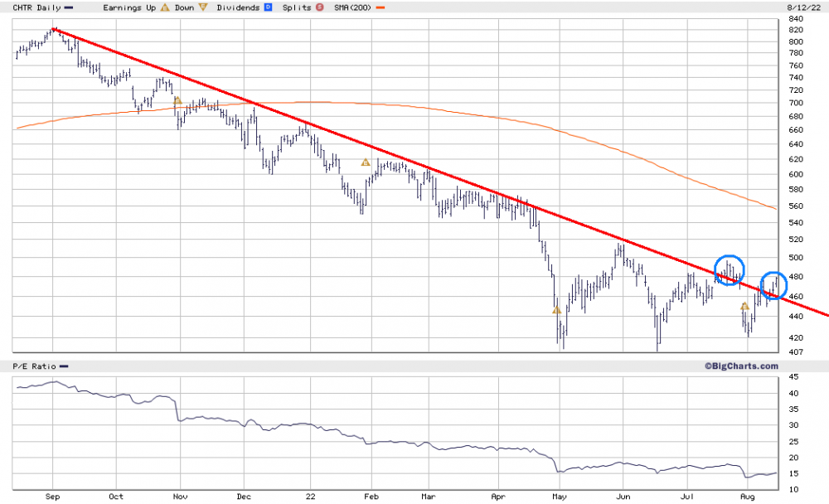The height and width of the screenshot is (504, 829).
Task: Click the Earnings Down triangle legend icon
Action: (x=203, y=7)
